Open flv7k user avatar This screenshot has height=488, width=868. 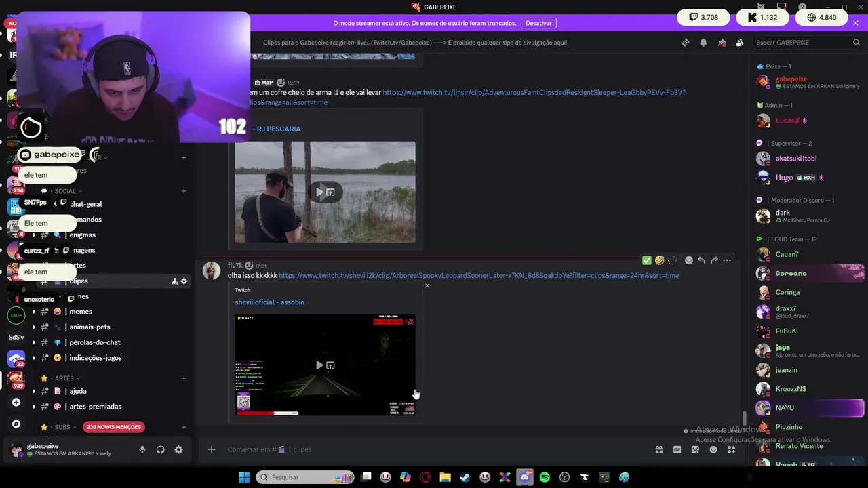tap(212, 270)
